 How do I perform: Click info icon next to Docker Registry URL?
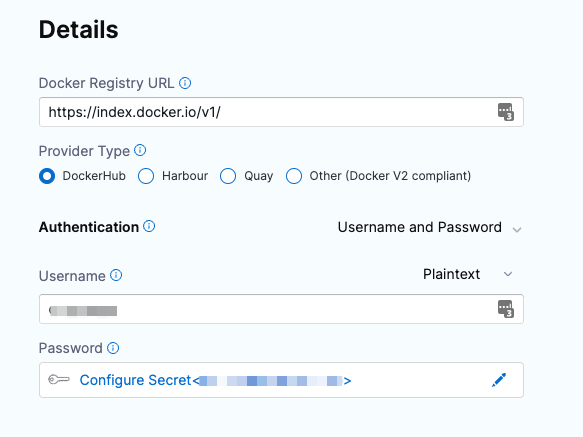tap(185, 83)
